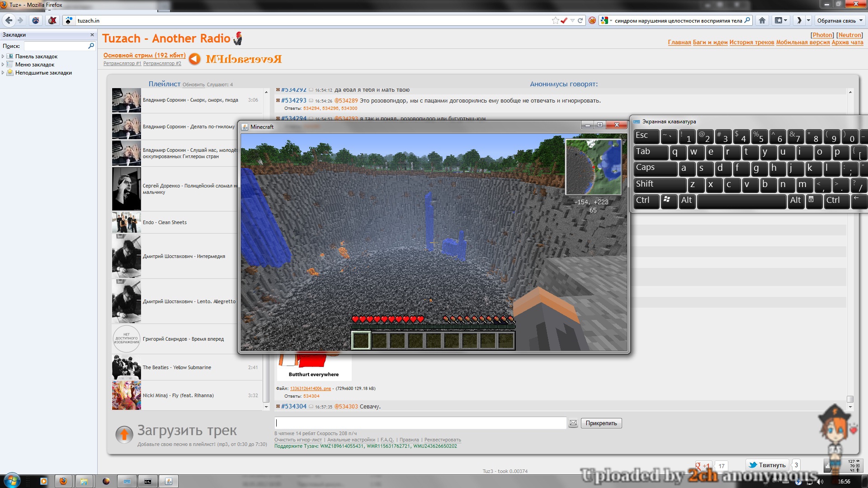
Task: Select first hotbar slot in Minecraft window
Action: coord(361,341)
